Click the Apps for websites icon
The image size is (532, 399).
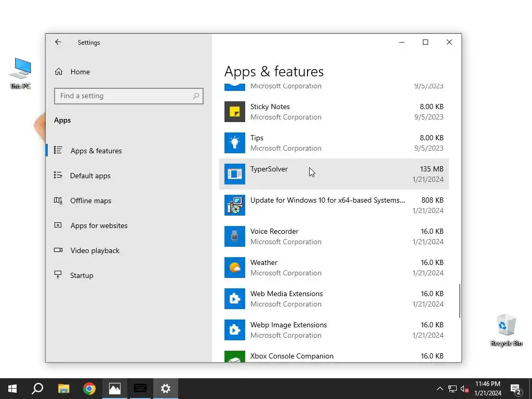point(58,225)
